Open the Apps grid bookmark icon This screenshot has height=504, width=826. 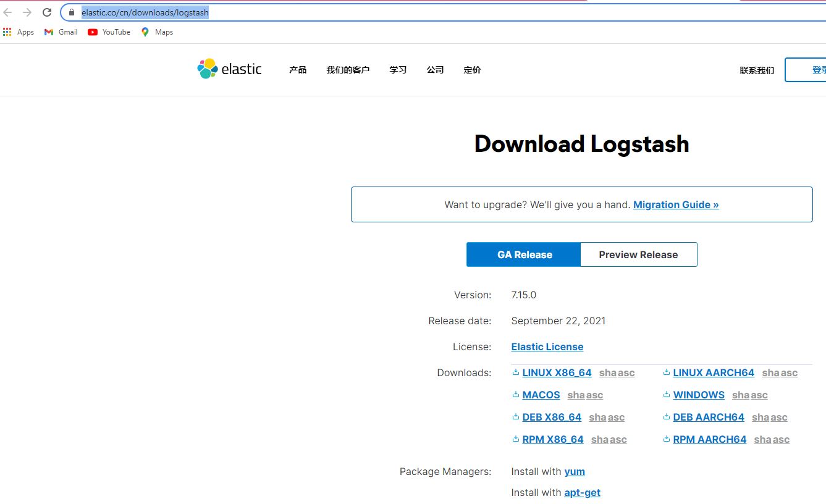click(7, 32)
